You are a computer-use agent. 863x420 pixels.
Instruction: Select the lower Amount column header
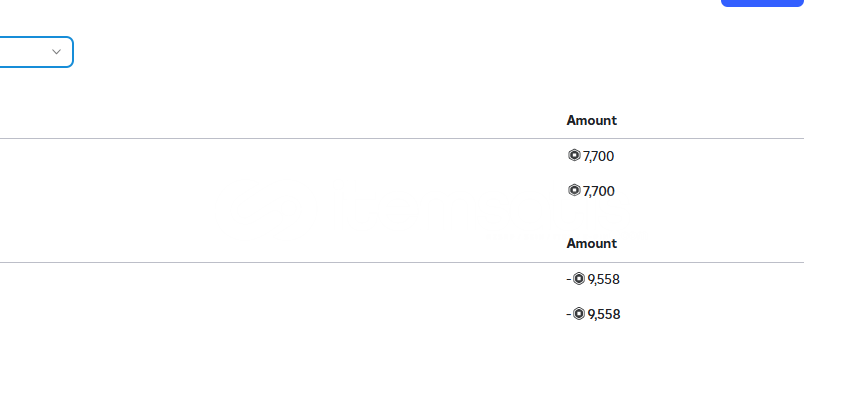tap(592, 243)
